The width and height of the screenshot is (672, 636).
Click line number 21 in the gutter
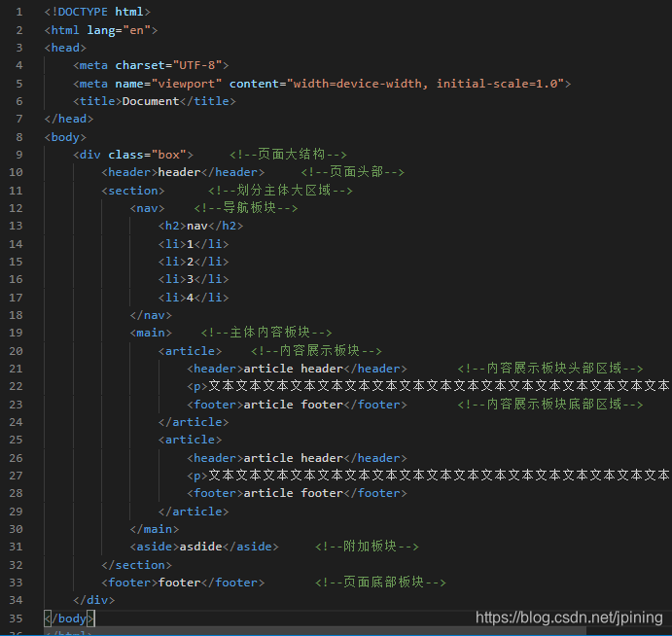(16, 369)
